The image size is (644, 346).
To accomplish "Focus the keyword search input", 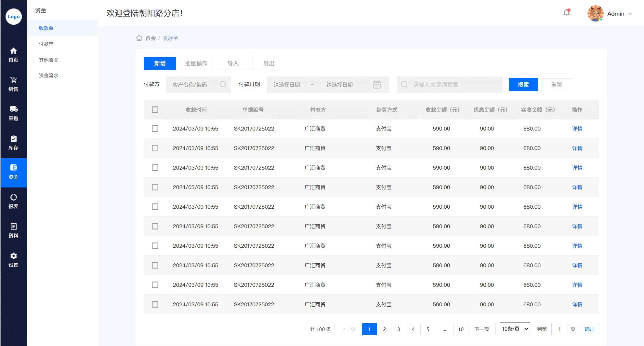I will [450, 85].
